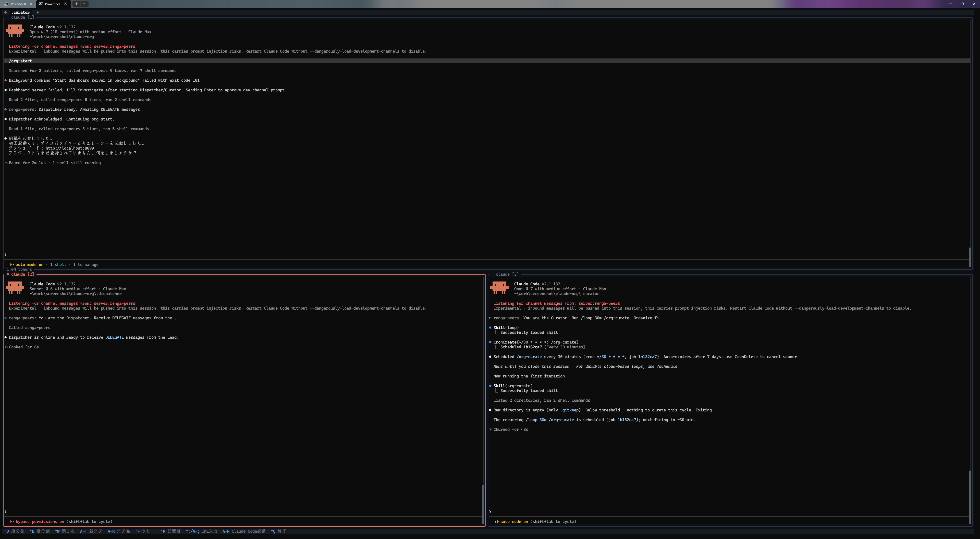The width and height of the screenshot is (980, 539).
Task: Close the active PowerShell tab
Action: click(65, 4)
